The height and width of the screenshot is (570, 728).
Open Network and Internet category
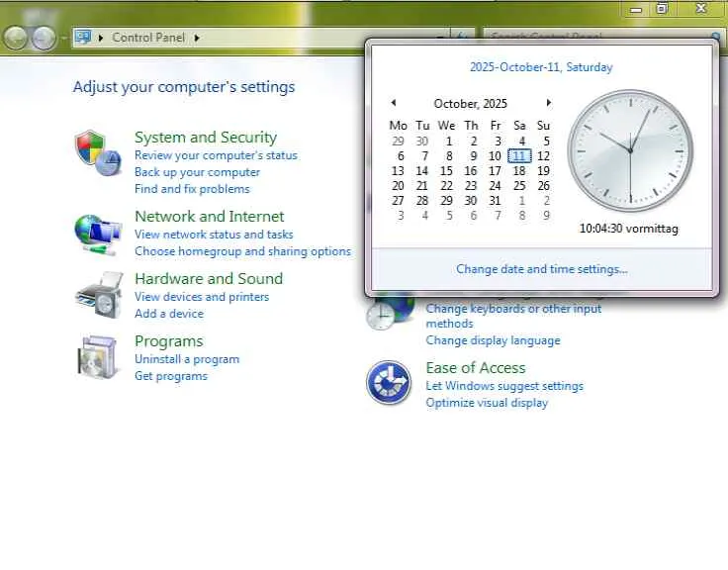point(210,216)
